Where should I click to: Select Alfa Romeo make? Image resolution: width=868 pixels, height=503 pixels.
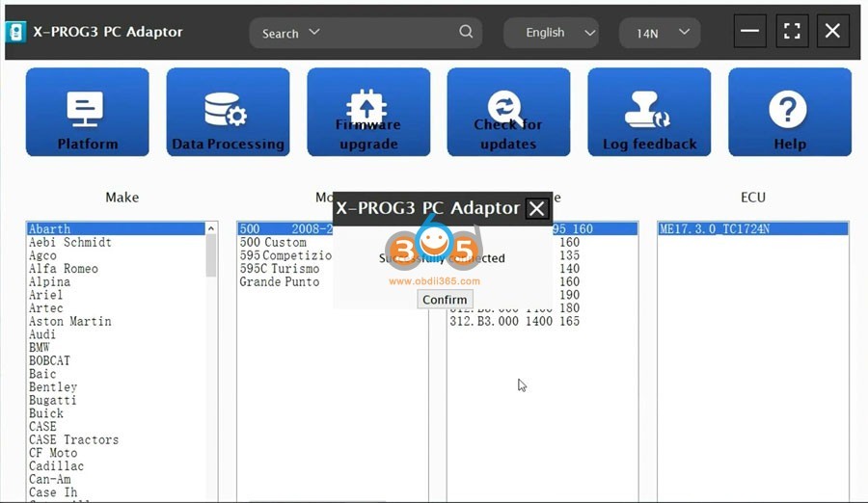(116, 269)
